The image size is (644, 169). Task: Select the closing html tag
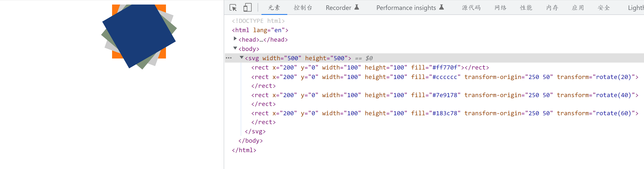pyautogui.click(x=244, y=150)
